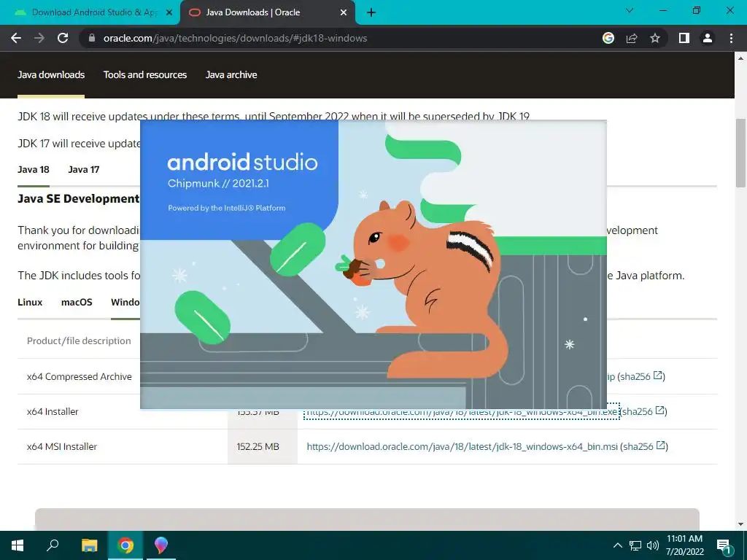This screenshot has height=560, width=747.
Task: Open the Chrome profile icon
Action: [x=708, y=38]
